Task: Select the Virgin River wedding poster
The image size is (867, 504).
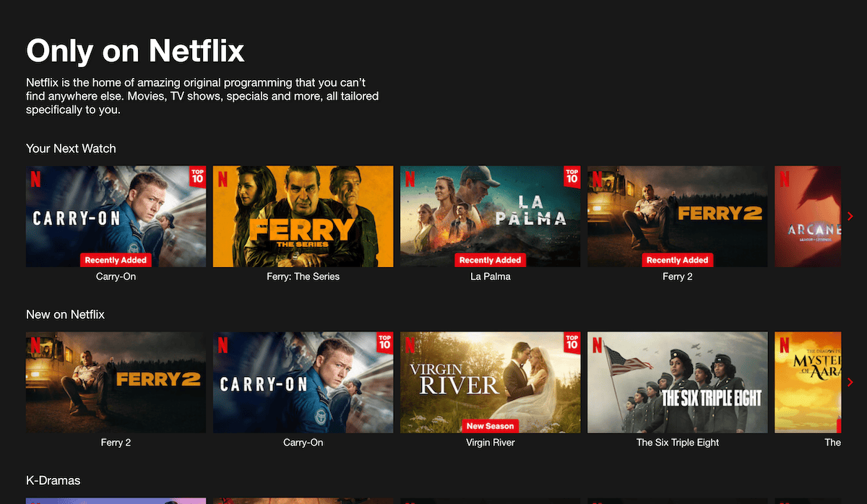Action: 491,383
